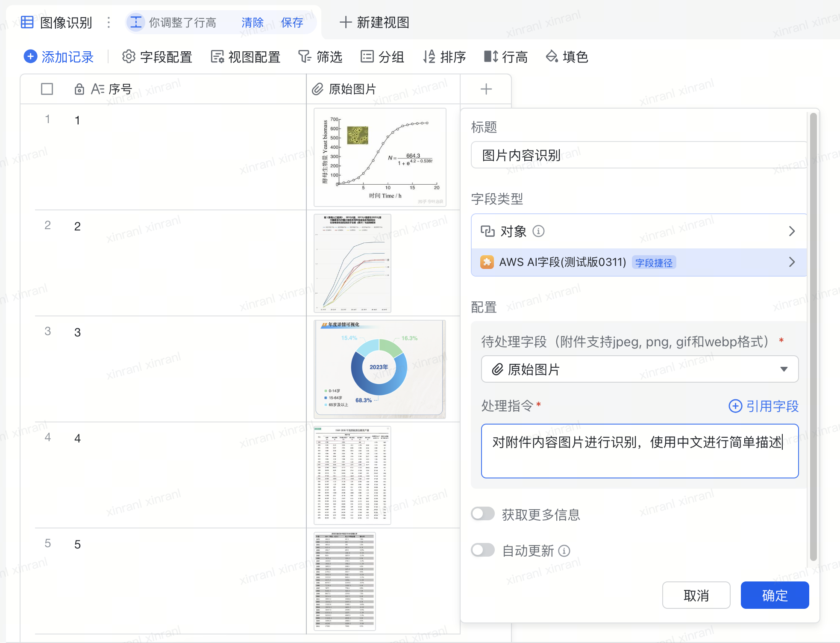Tick the select-all checkbox in table header
This screenshot has height=643, width=840.
pyautogui.click(x=47, y=89)
